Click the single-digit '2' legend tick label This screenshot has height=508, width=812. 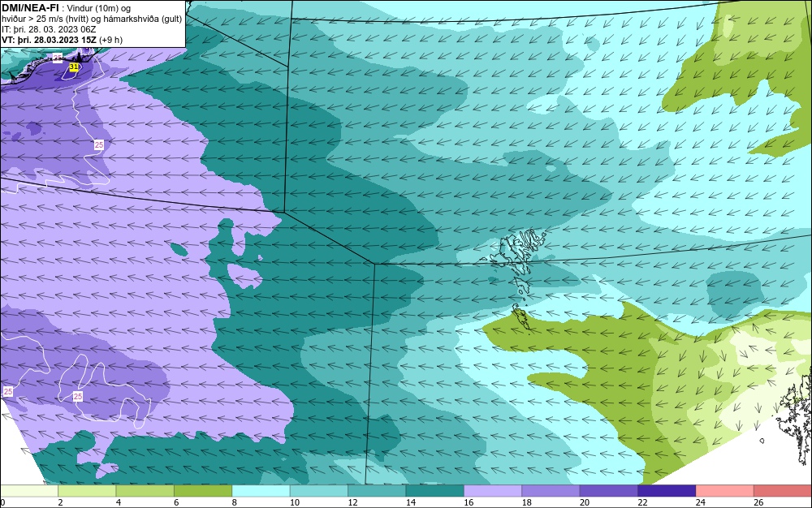61,502
